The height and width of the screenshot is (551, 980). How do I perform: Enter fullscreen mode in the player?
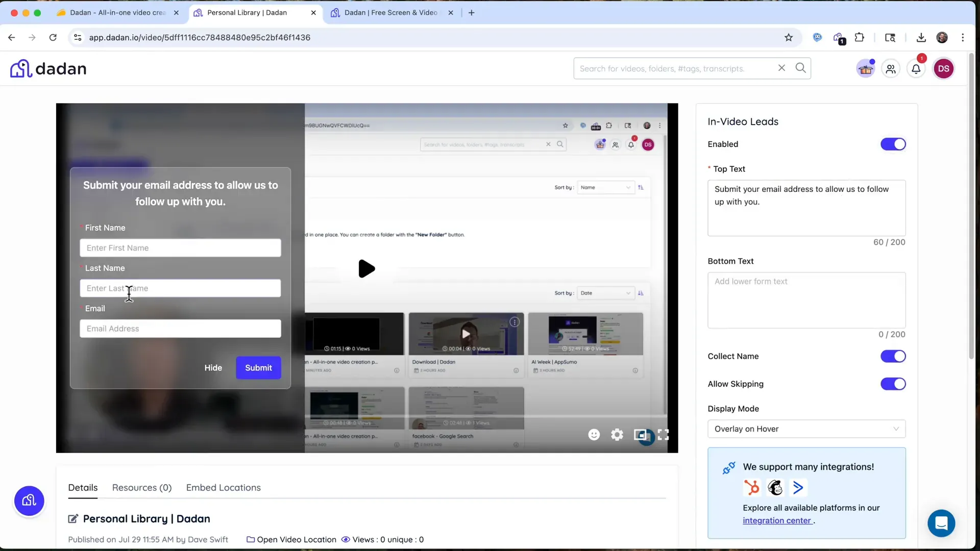click(x=663, y=435)
